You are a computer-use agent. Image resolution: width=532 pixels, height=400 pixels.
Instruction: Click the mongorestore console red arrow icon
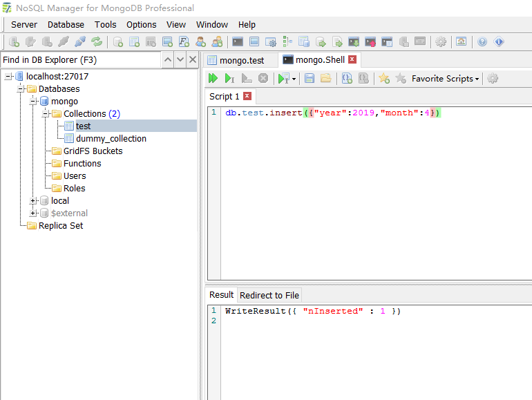(x=370, y=41)
